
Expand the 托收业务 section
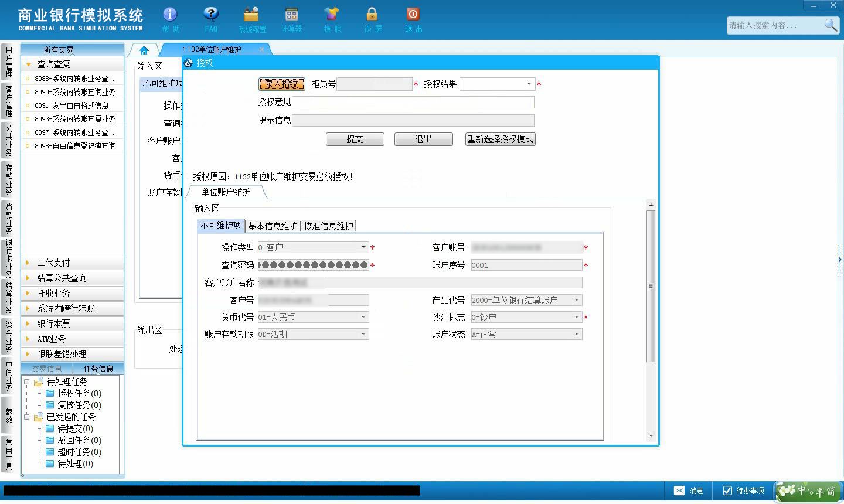click(x=73, y=293)
